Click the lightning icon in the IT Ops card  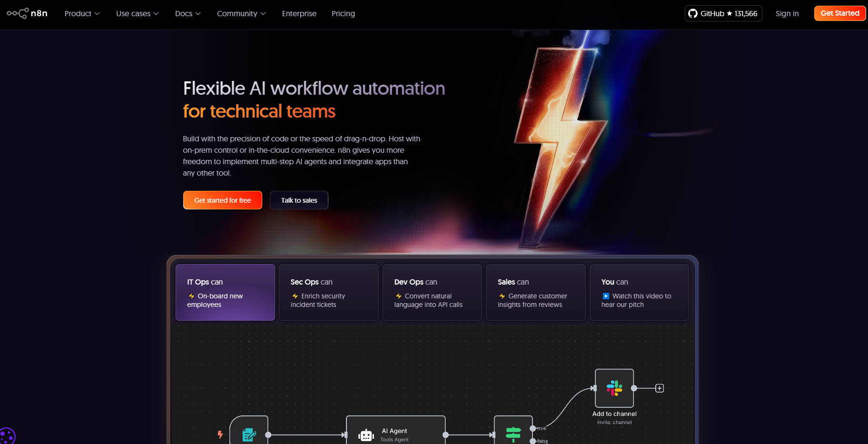click(191, 296)
